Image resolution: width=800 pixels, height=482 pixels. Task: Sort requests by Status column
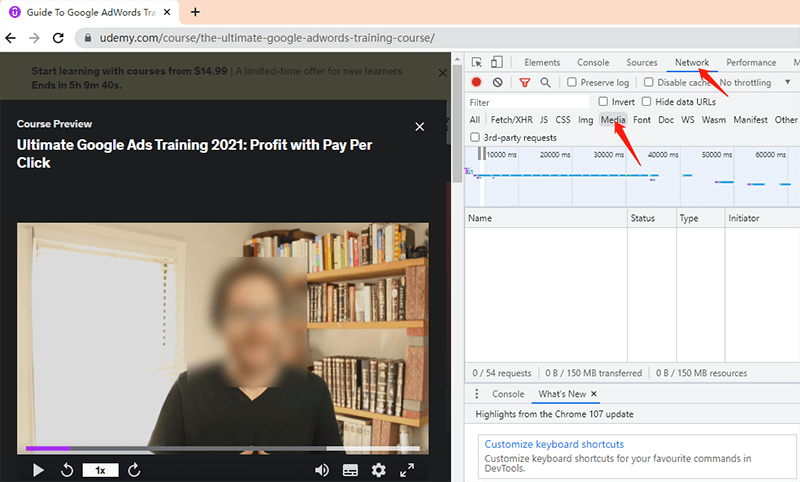pos(652,218)
